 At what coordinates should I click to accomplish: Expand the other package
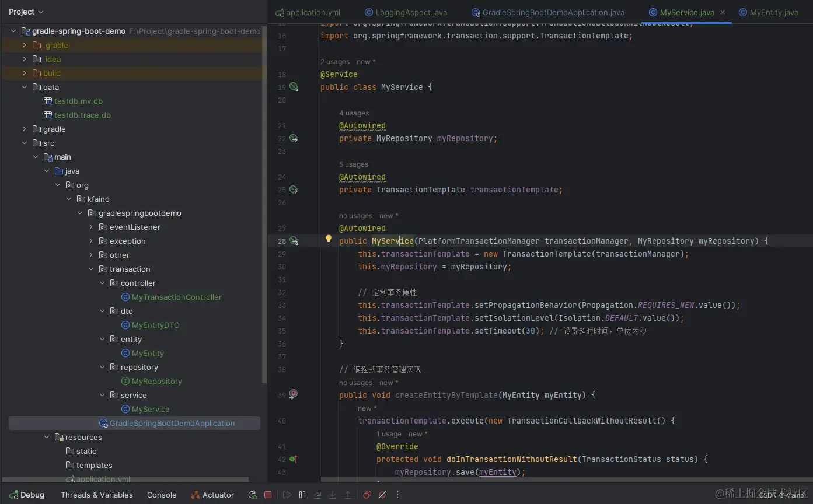click(90, 255)
